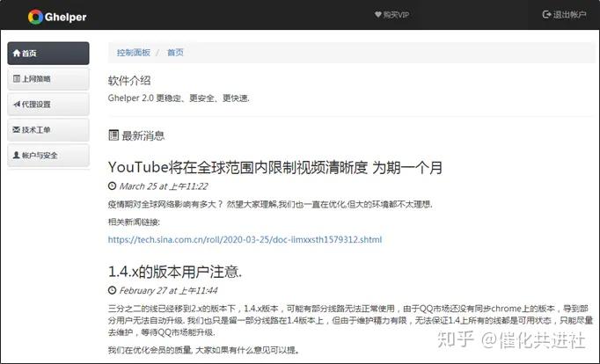Click the clock icon next to March 25
The height and width of the screenshot is (364, 600).
click(x=112, y=186)
